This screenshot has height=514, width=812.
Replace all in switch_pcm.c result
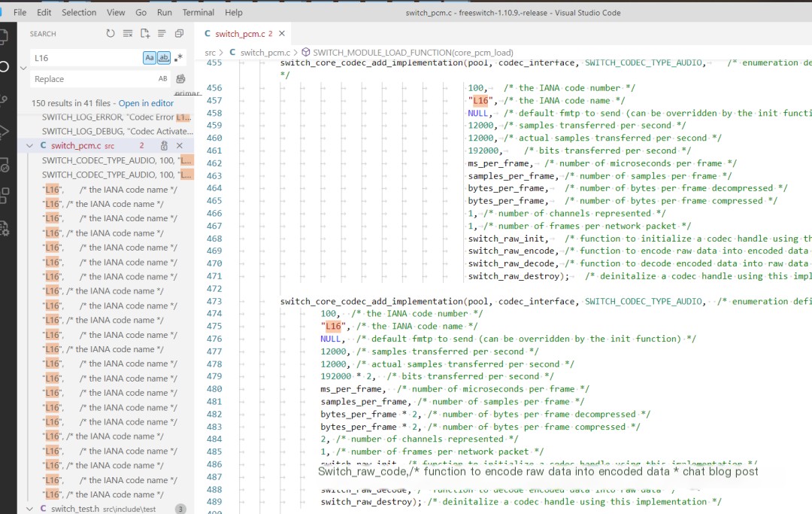coord(164,145)
